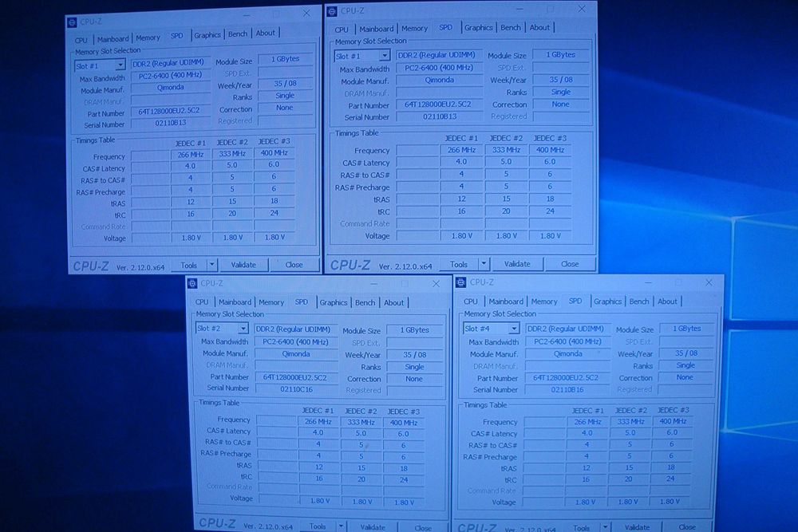The width and height of the screenshot is (798, 532).
Task: Switch to CPU tab in Slot #4 window
Action: pyautogui.click(x=471, y=301)
